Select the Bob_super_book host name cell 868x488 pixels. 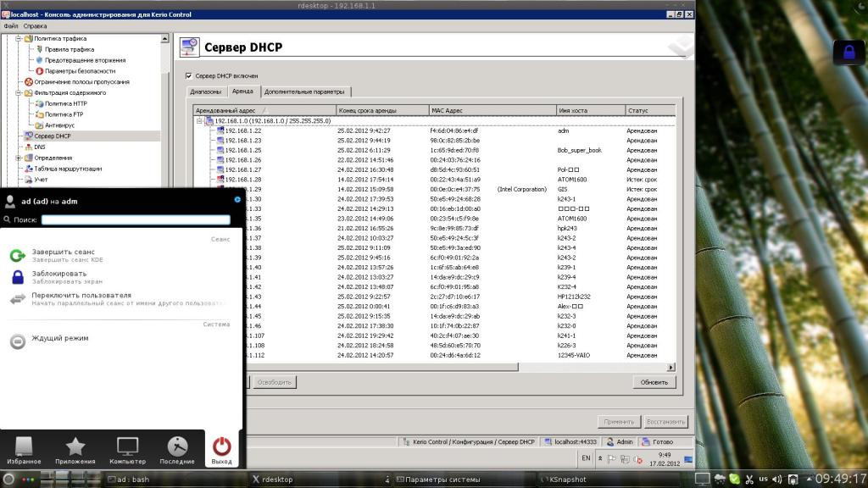click(580, 151)
